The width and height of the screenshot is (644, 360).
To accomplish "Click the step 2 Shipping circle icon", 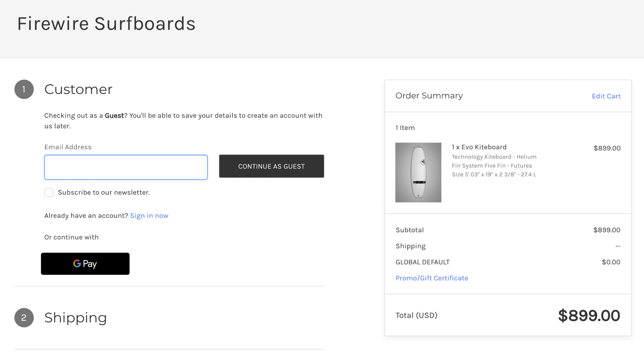I will tap(24, 318).
